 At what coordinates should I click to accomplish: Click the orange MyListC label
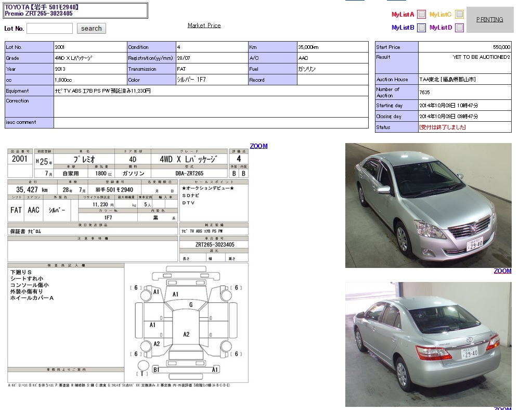(440, 15)
